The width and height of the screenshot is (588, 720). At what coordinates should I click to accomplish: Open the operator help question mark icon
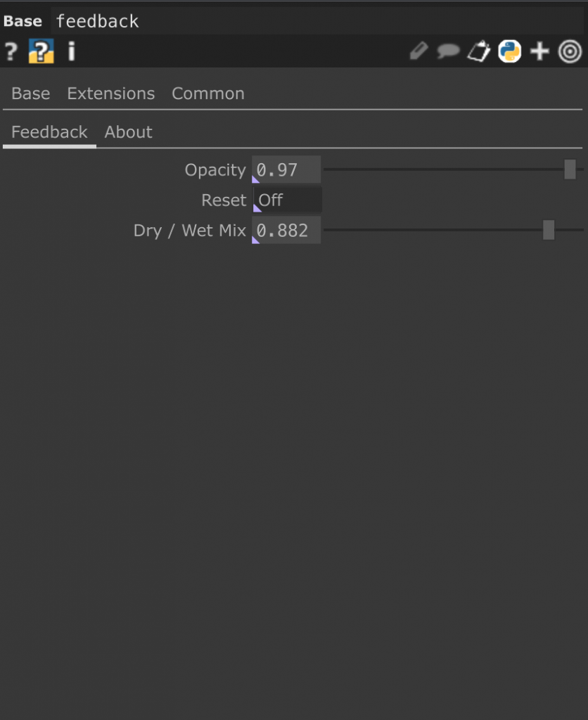click(11, 51)
